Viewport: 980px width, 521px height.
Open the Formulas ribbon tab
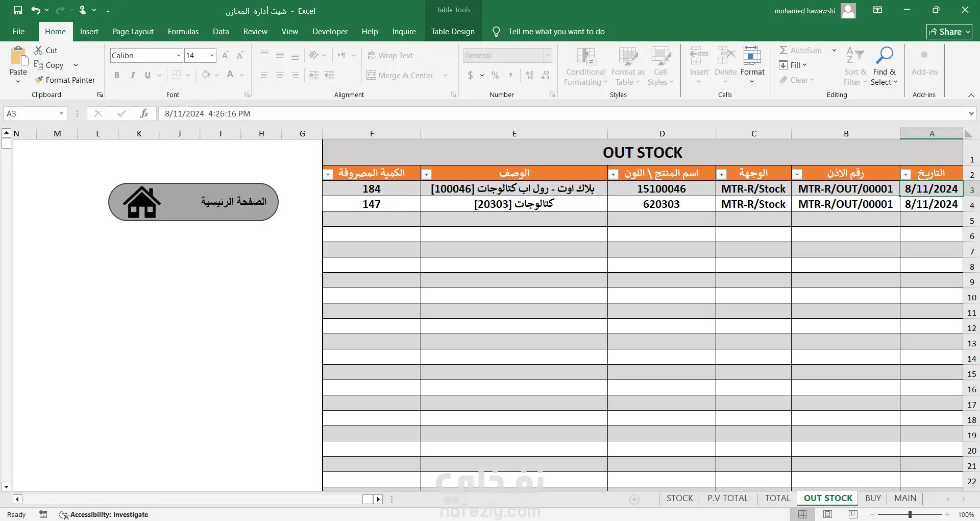coord(183,32)
